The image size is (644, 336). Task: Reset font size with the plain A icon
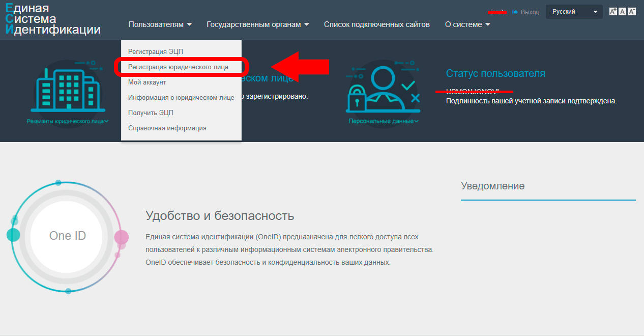point(622,12)
